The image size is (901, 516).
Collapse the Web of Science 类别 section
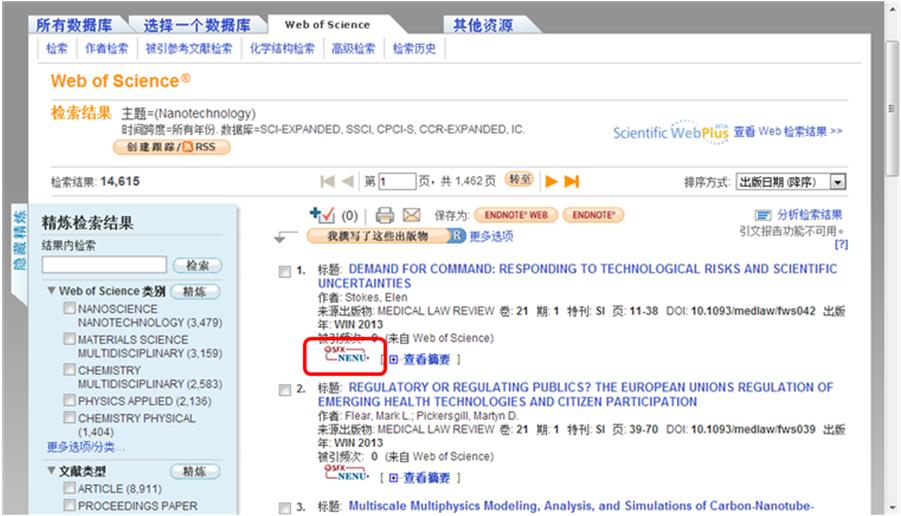click(52, 291)
